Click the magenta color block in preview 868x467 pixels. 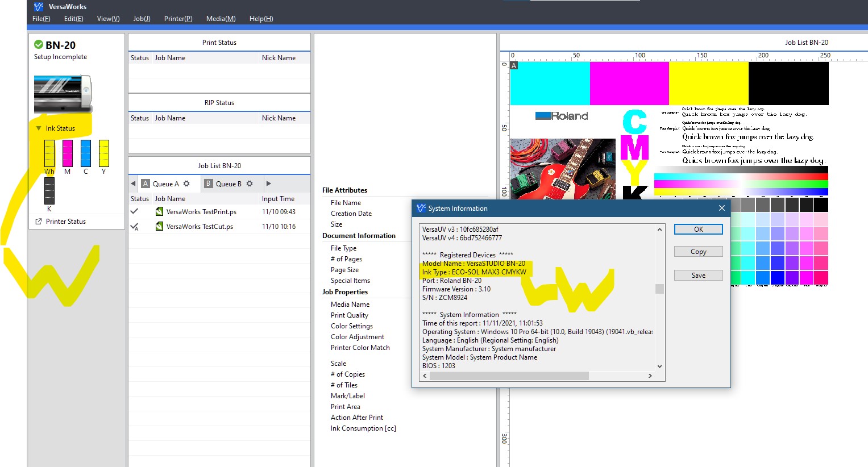pyautogui.click(x=629, y=84)
